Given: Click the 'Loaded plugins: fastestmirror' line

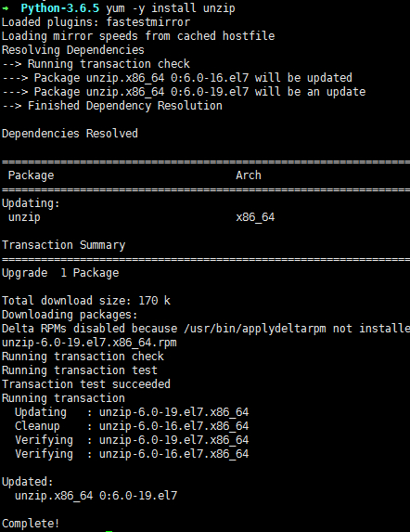Looking at the screenshot, I should (x=96, y=22).
